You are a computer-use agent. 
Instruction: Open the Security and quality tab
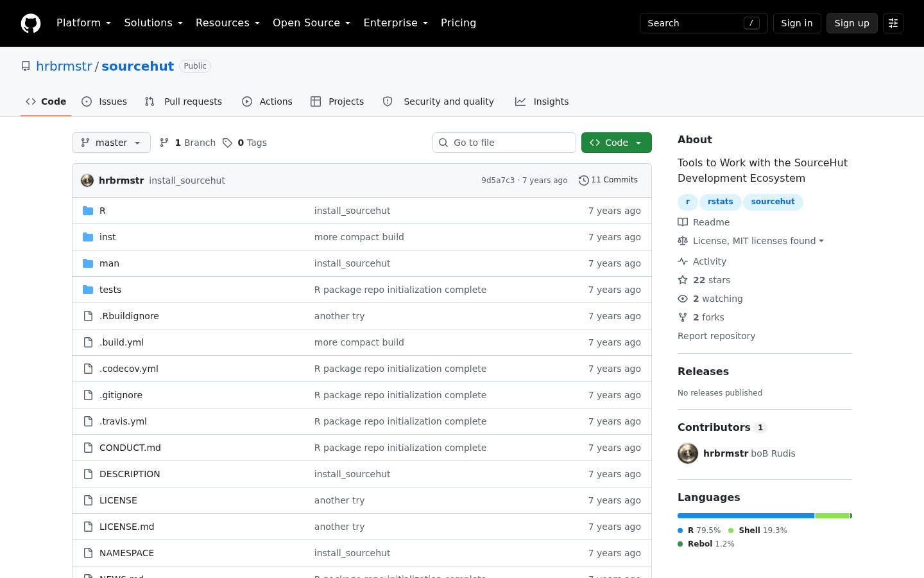pos(438,101)
